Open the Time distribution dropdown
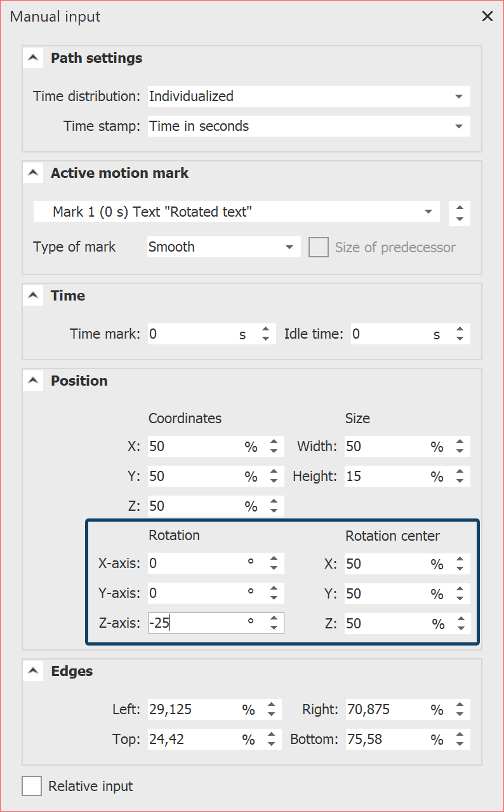 coord(458,96)
